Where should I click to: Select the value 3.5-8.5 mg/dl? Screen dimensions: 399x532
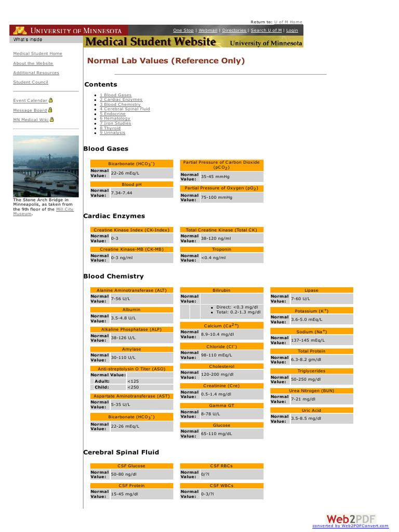(306, 419)
